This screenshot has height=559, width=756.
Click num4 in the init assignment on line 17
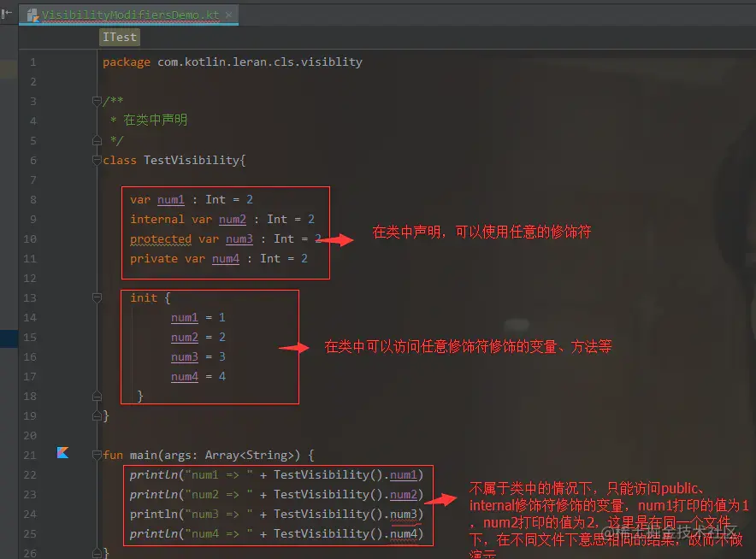pyautogui.click(x=185, y=376)
